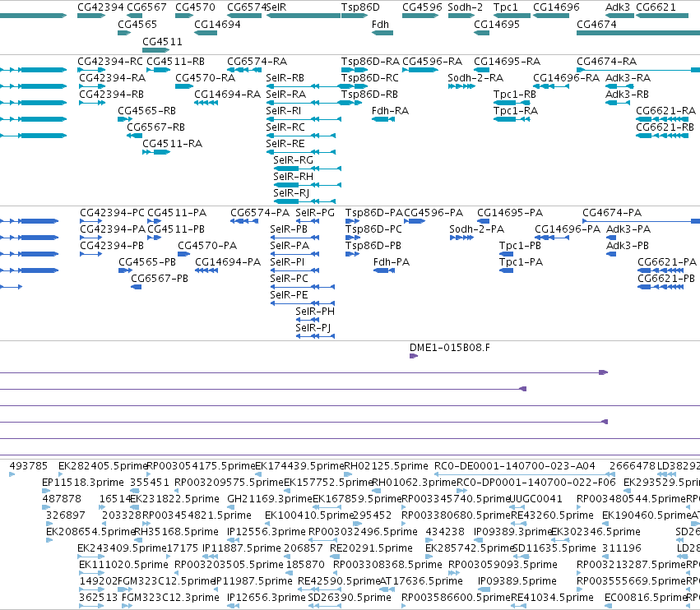Open the CG42394-RC transcript label
This screenshot has height=610, width=700.
pos(110,61)
